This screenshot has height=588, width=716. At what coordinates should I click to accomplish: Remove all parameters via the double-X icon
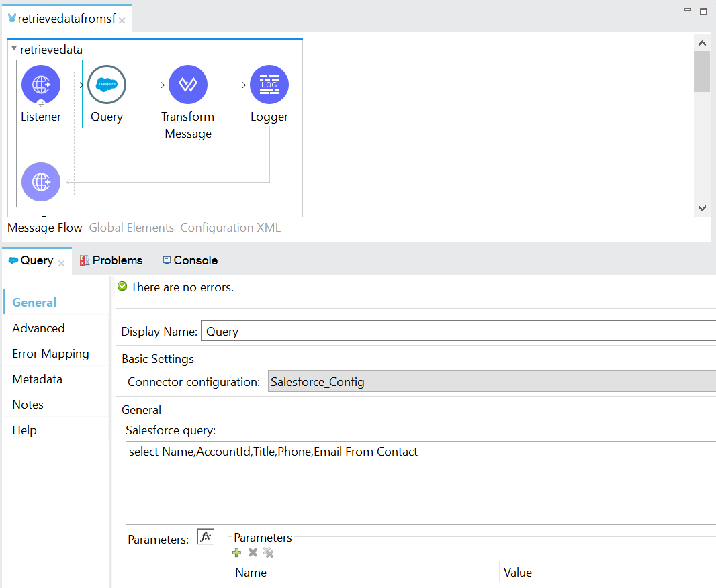click(x=268, y=552)
